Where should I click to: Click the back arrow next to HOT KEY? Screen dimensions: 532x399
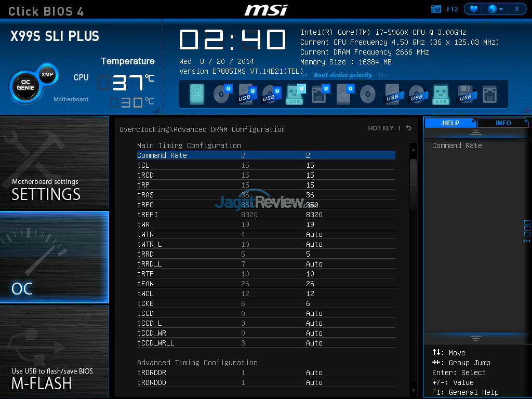(x=409, y=128)
